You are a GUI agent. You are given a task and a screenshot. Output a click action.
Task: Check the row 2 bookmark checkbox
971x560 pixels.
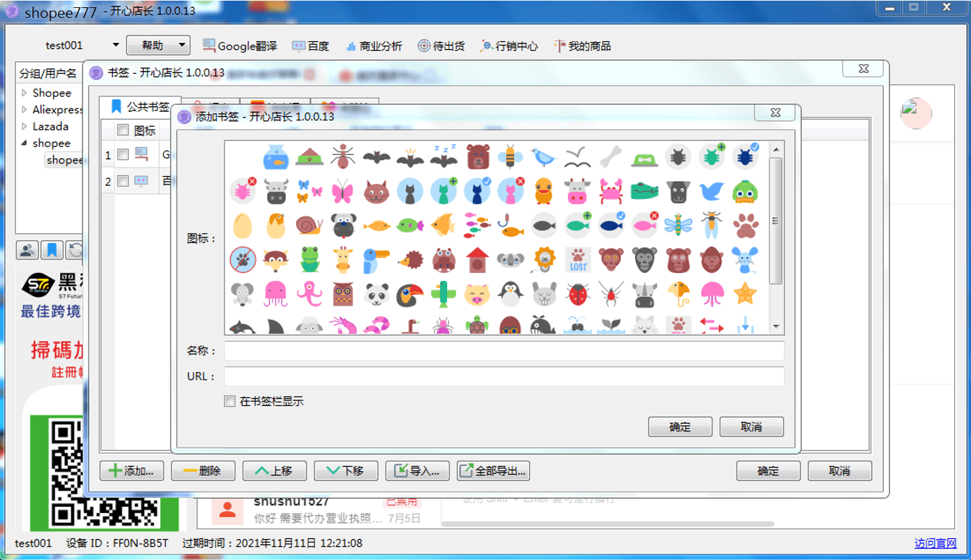123,181
